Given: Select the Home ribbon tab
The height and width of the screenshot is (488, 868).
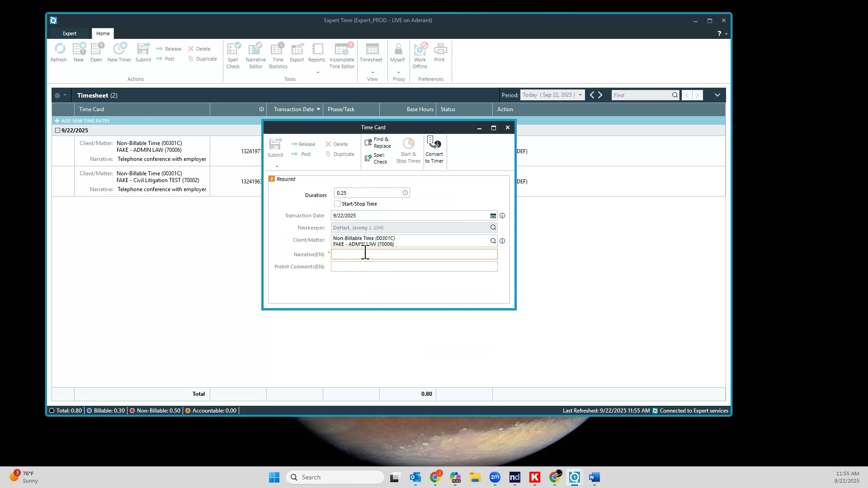Looking at the screenshot, I should pyautogui.click(x=103, y=33).
